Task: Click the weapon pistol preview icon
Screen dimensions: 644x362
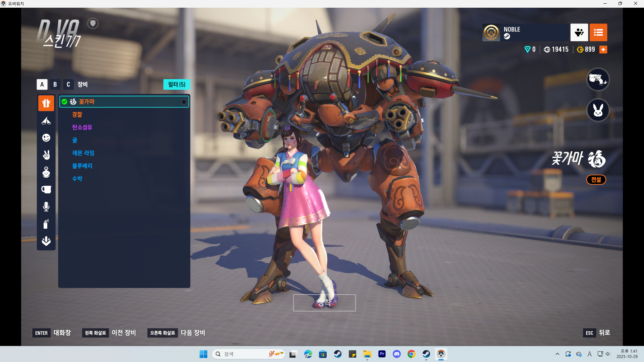Action: [x=598, y=79]
